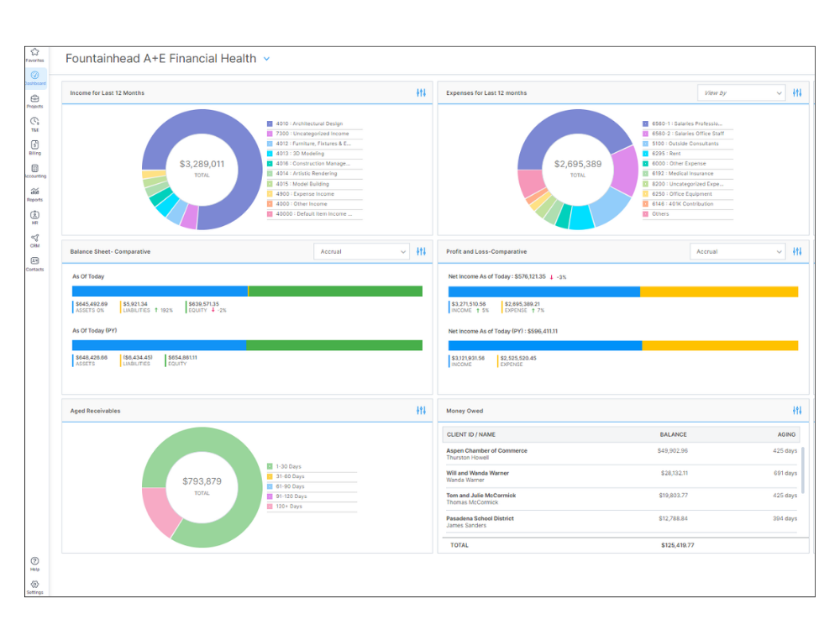Open Settings from the sidebar
Image resolution: width=840 pixels, height=630 pixels.
[34, 586]
